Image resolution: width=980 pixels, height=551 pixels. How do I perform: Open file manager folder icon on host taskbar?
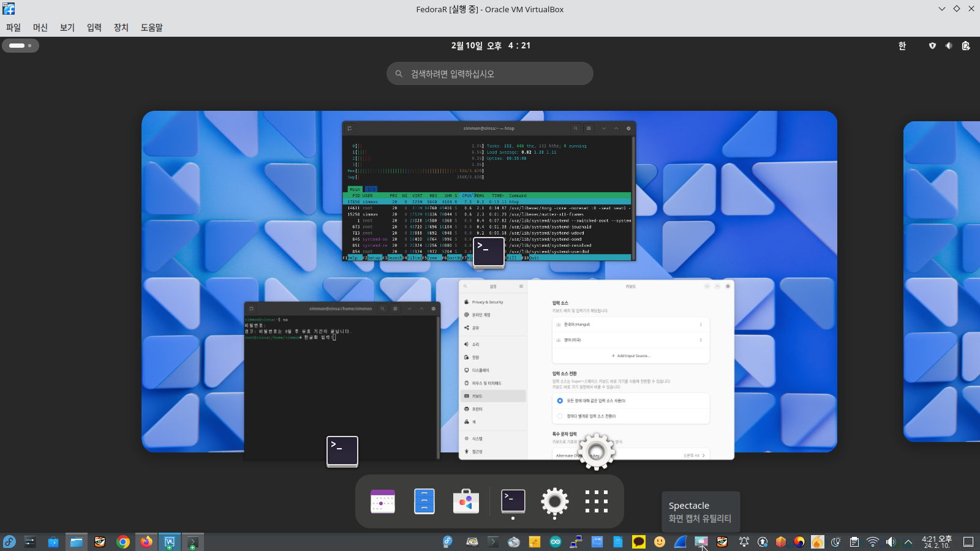coord(76,542)
